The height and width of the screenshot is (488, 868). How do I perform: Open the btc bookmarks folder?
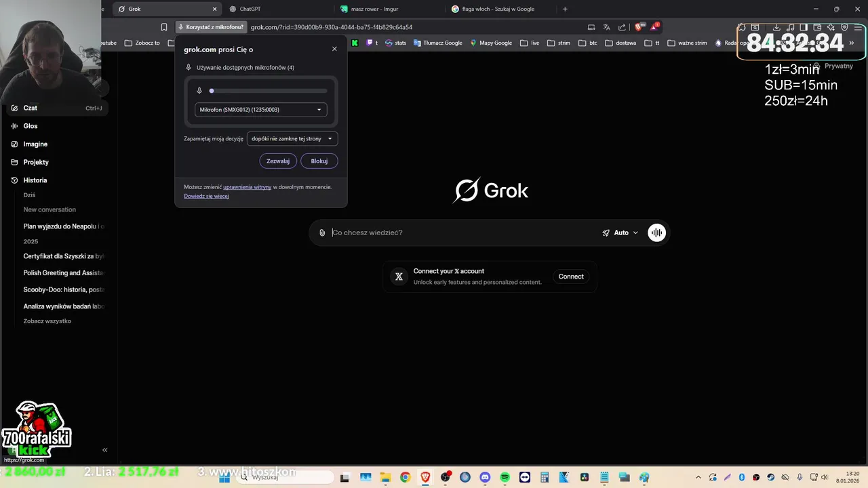[x=588, y=43]
